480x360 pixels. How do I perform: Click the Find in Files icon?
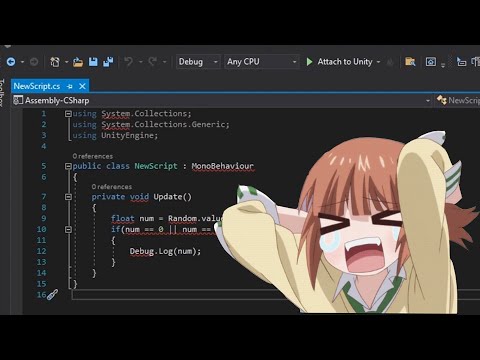pyautogui.click(x=410, y=62)
